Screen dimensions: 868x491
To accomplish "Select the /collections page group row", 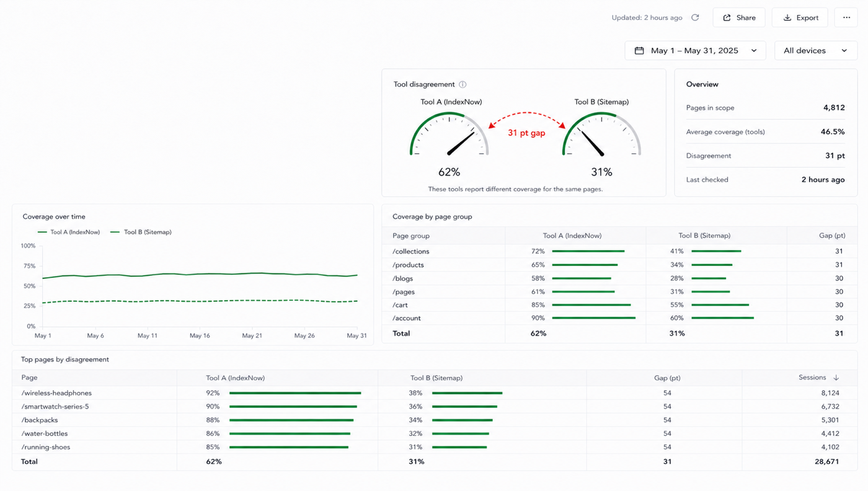I will 619,251.
